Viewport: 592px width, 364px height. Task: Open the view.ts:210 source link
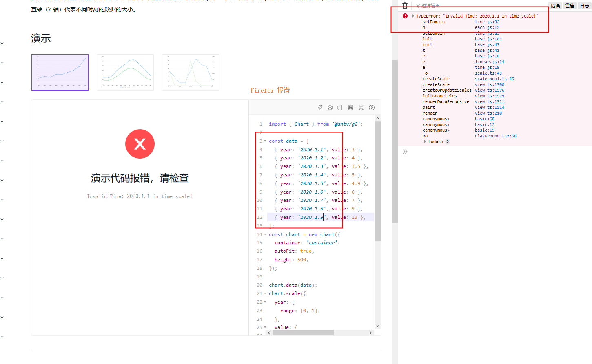pyautogui.click(x=488, y=113)
